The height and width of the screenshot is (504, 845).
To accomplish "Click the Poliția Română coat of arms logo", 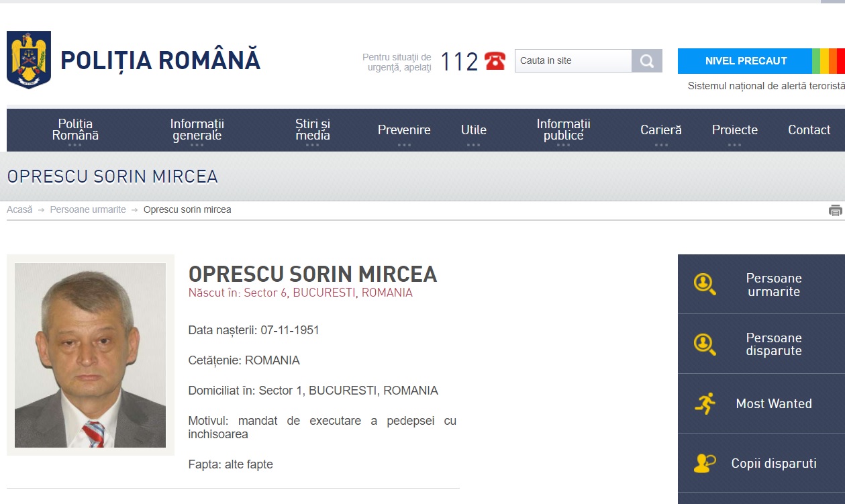I will (x=28, y=60).
